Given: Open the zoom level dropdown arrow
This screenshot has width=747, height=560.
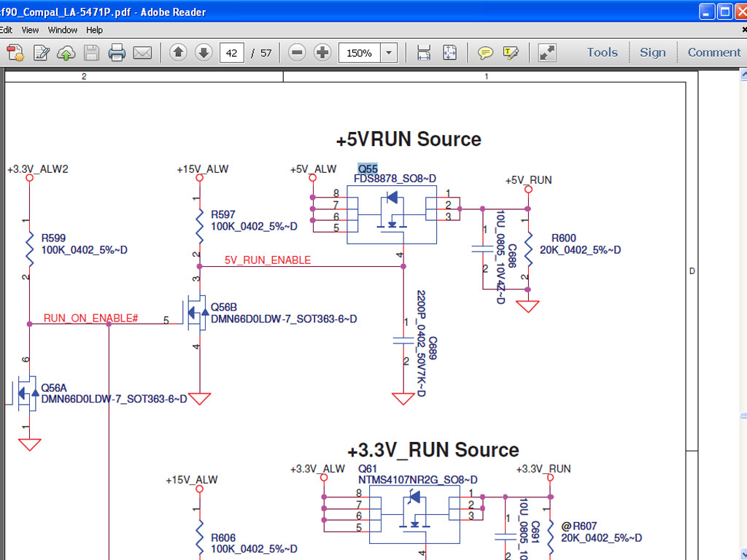Looking at the screenshot, I should (389, 52).
